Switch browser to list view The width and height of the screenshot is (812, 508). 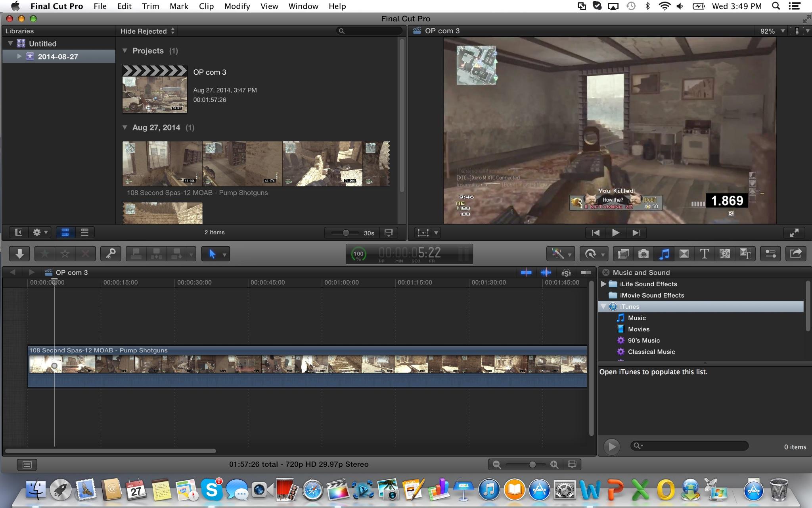pyautogui.click(x=84, y=233)
